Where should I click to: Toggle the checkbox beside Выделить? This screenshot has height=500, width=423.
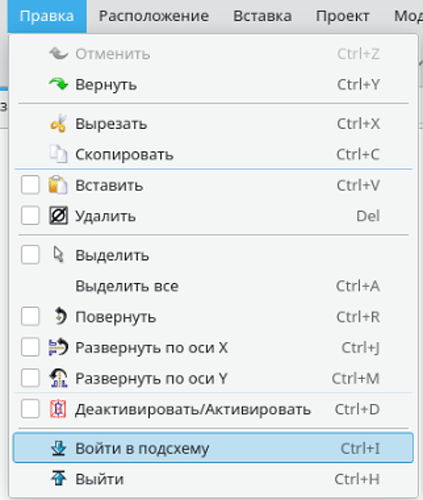click(x=30, y=255)
